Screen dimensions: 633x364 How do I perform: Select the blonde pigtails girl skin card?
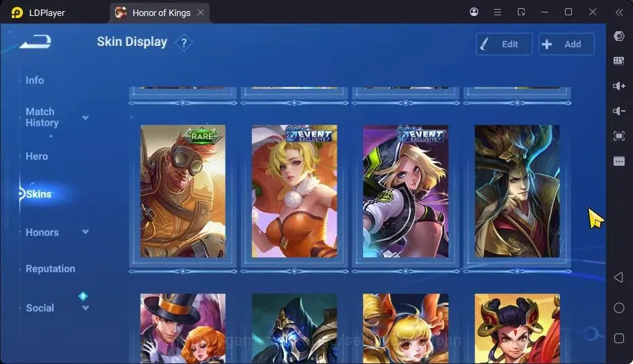click(405, 329)
